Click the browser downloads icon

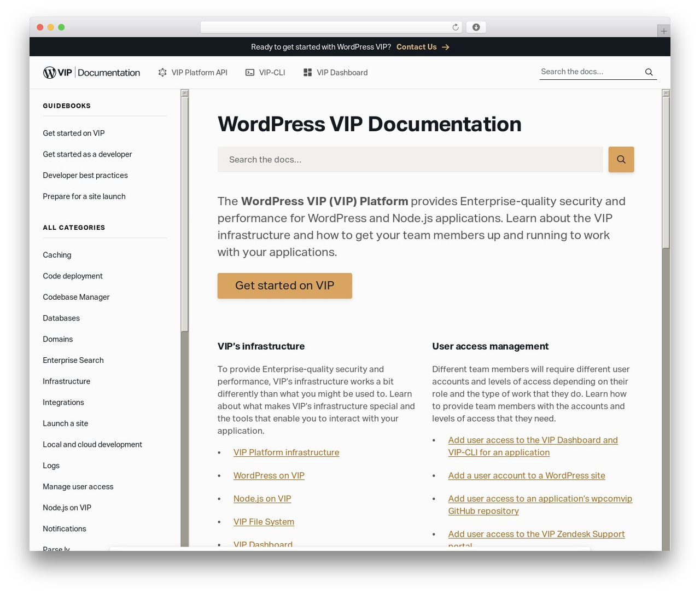coord(476,27)
